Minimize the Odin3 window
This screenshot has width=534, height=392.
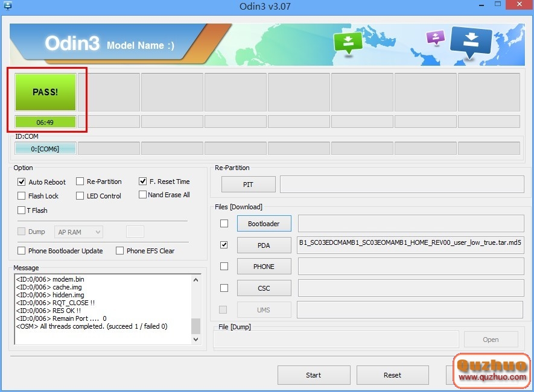pos(482,5)
